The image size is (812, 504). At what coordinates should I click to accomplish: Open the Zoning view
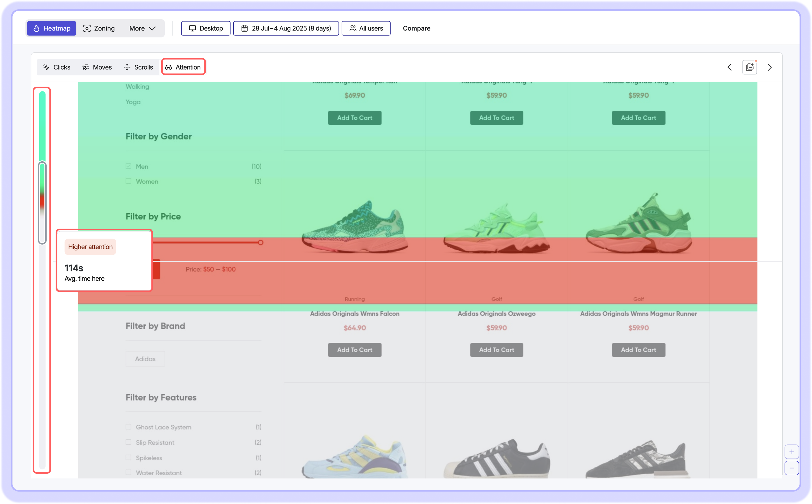99,28
